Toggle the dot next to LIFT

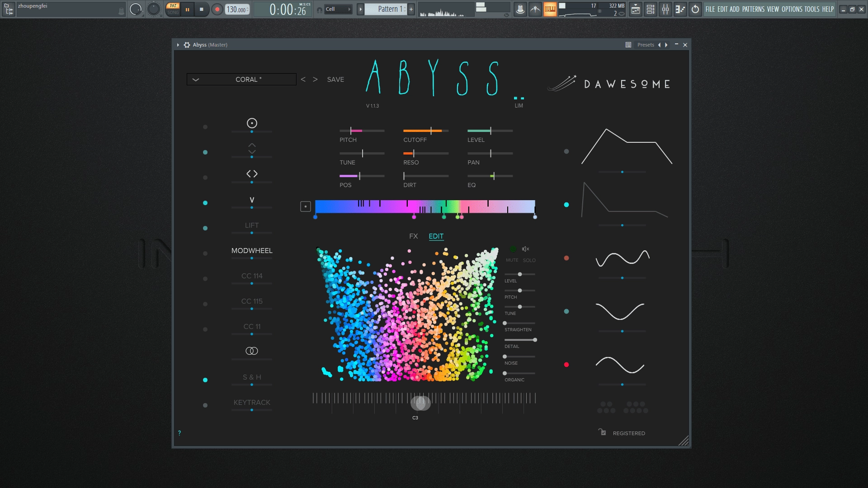[x=205, y=228]
